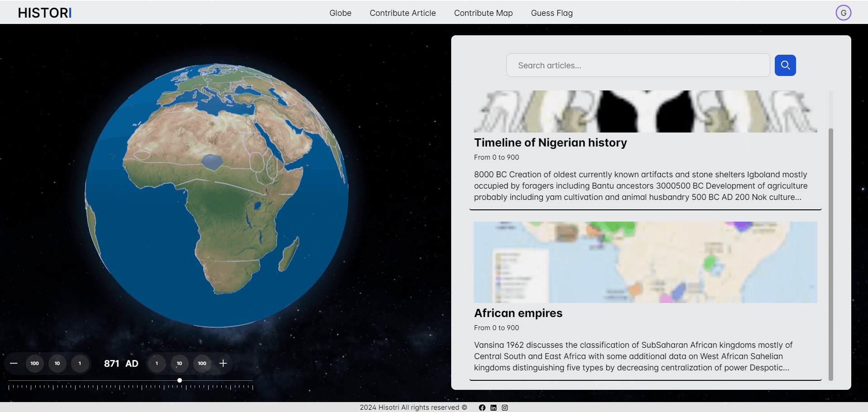Open the Facebook icon in footer

click(482, 407)
